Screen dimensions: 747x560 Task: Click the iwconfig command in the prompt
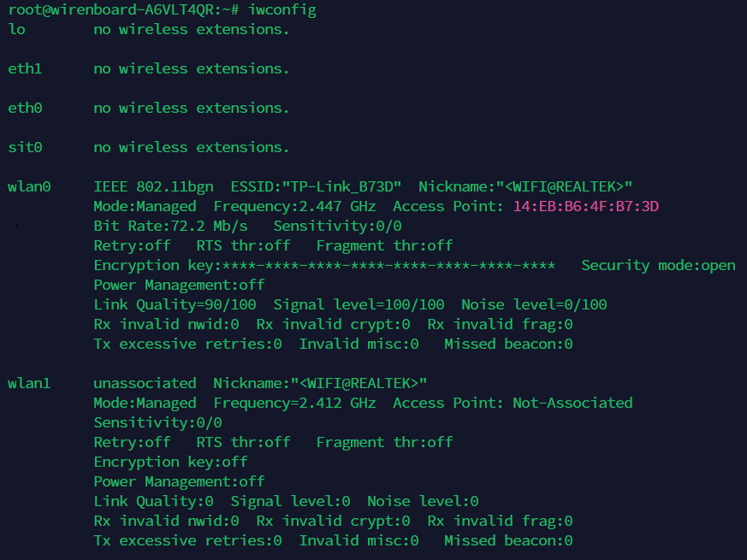tap(282, 10)
